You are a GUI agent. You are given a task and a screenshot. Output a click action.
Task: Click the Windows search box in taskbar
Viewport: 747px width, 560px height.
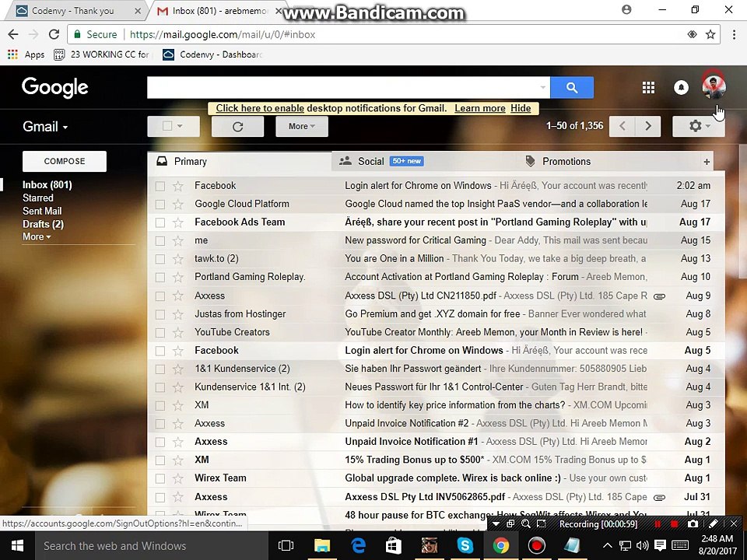coord(153,546)
